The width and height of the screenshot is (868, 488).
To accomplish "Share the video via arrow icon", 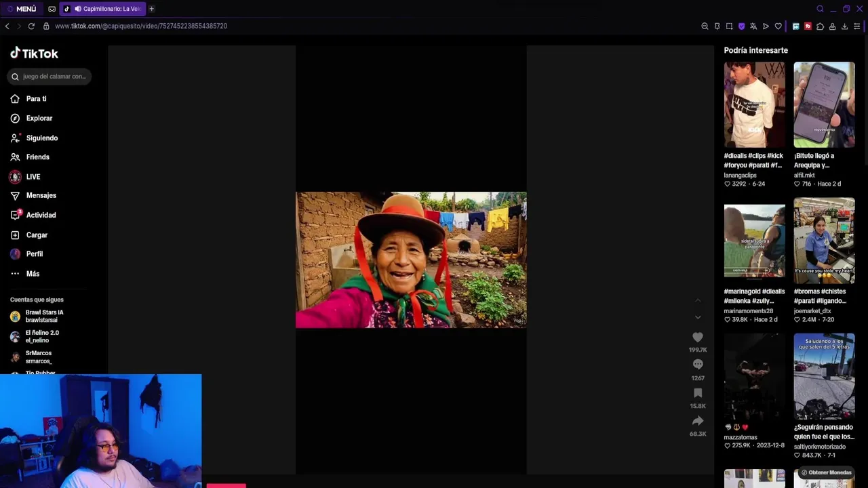I will point(698,421).
